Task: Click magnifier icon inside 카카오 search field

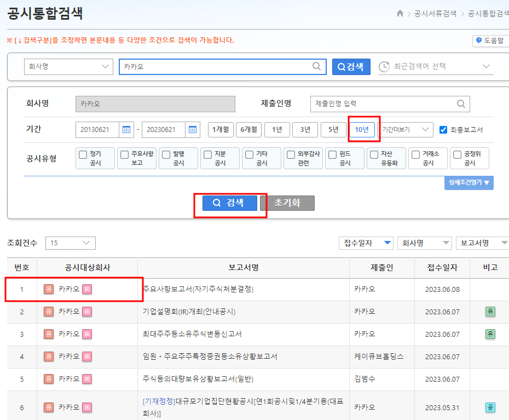Action: pos(316,66)
